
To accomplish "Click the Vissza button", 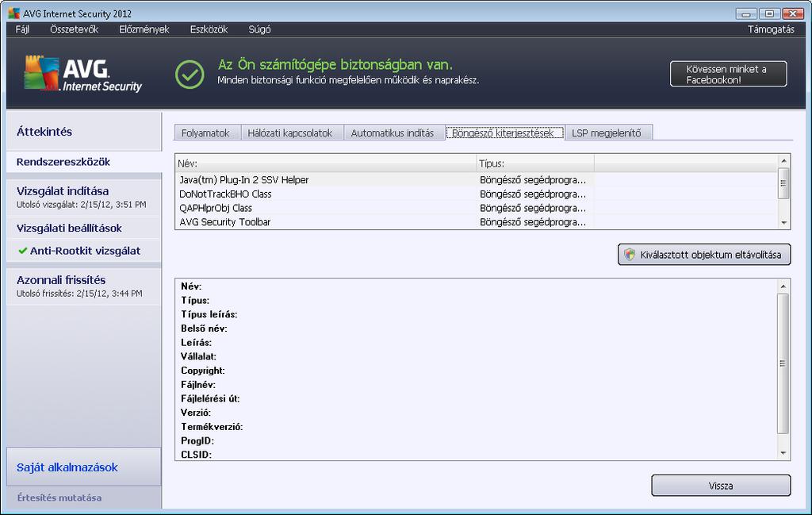I will (720, 486).
